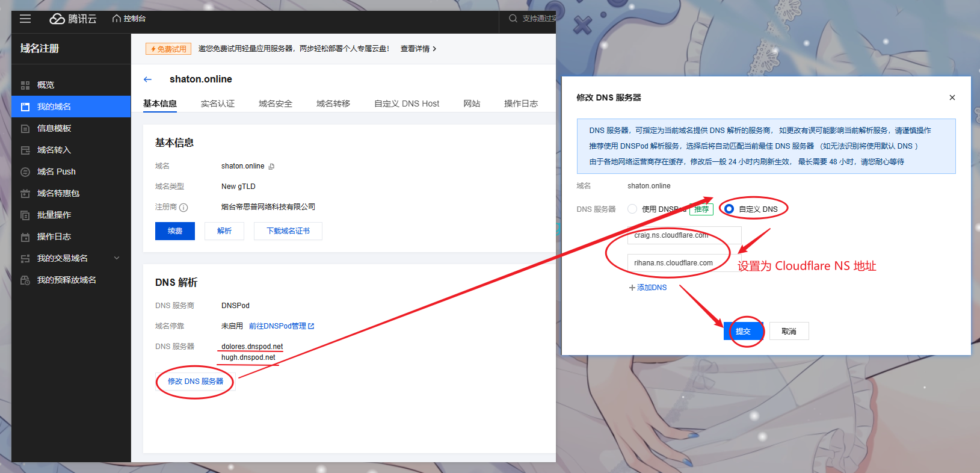Viewport: 980px width, 473px height.
Task: Open 概览 in the sidebar
Action: [x=71, y=85]
